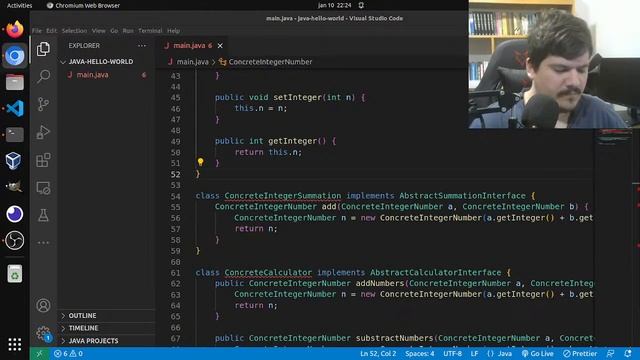Open Chromium browser from the dock
640x360 pixels.
15,56
